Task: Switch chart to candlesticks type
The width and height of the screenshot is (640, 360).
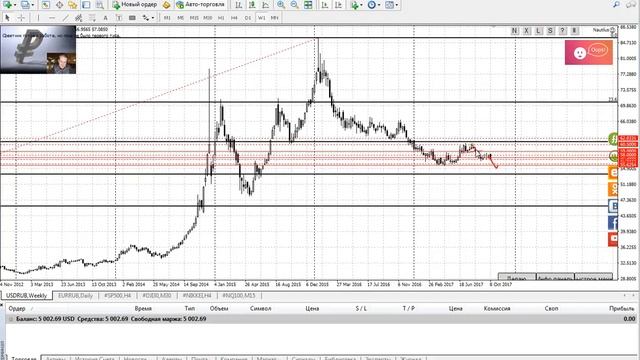Action: point(252,5)
